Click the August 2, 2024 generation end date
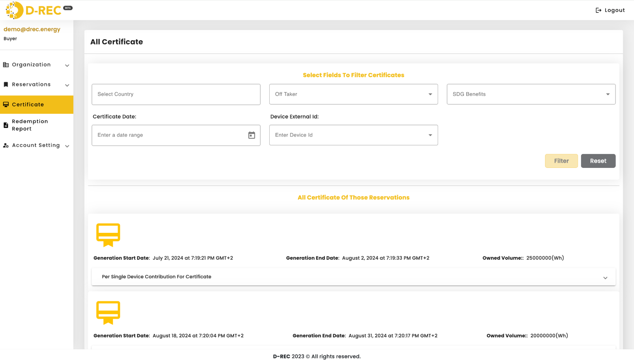 (386, 258)
